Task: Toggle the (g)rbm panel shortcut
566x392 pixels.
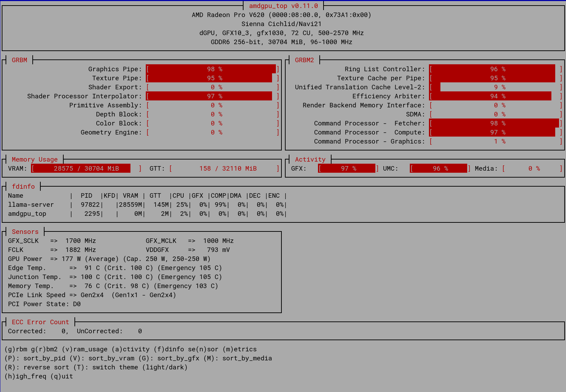Action: (16, 349)
